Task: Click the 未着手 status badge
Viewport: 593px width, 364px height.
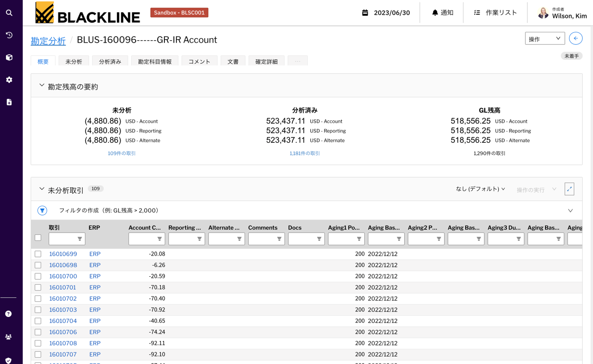Action: click(x=572, y=56)
